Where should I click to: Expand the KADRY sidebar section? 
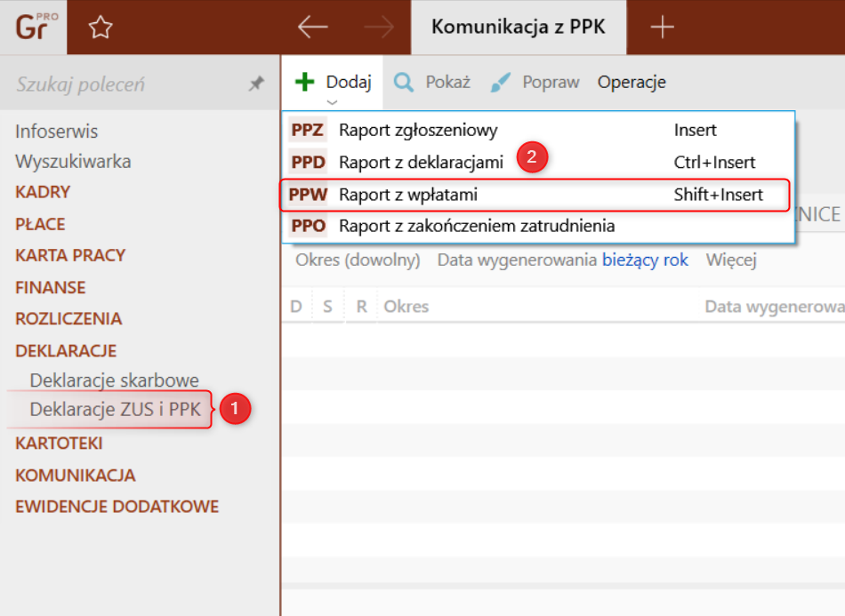click(x=43, y=192)
